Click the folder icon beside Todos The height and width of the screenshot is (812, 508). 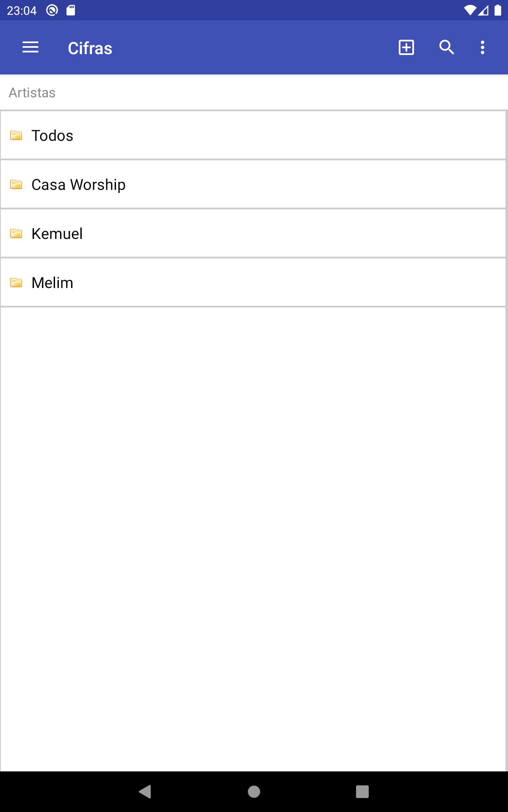[x=16, y=135]
